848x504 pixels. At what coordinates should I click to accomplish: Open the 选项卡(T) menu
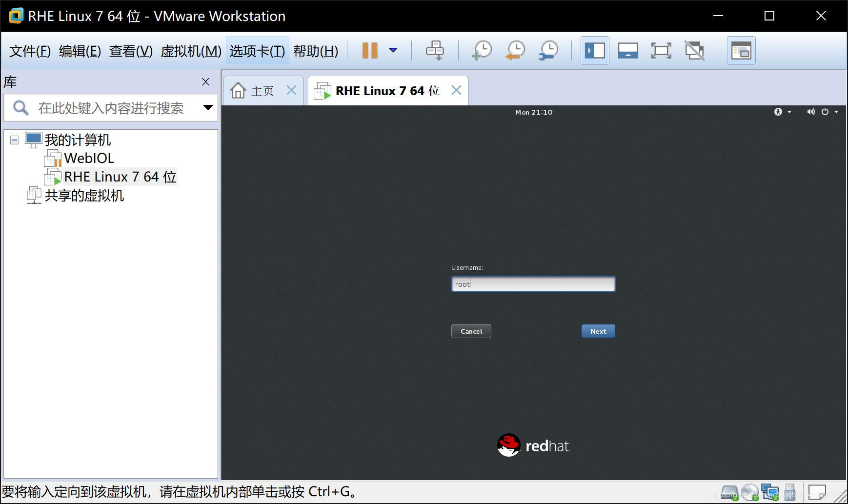(257, 51)
